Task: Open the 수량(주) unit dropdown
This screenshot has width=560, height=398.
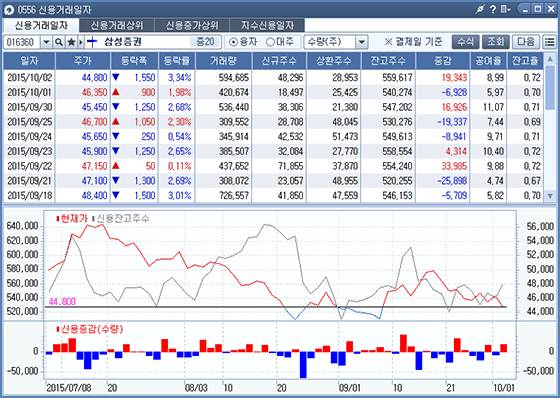Action: coord(362,42)
